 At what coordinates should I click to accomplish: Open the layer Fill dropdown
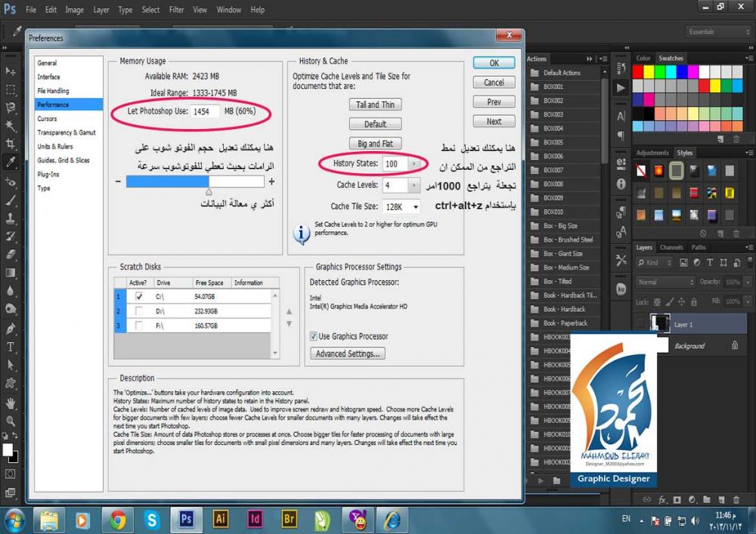click(748, 301)
